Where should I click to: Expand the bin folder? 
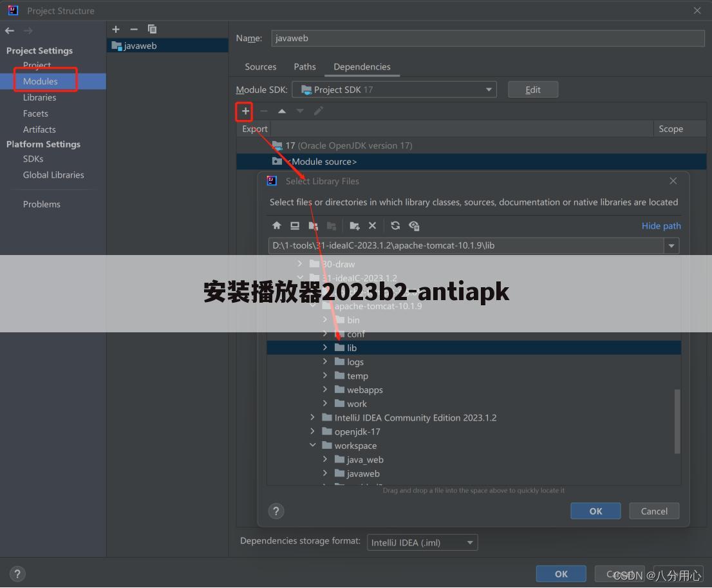pos(324,319)
